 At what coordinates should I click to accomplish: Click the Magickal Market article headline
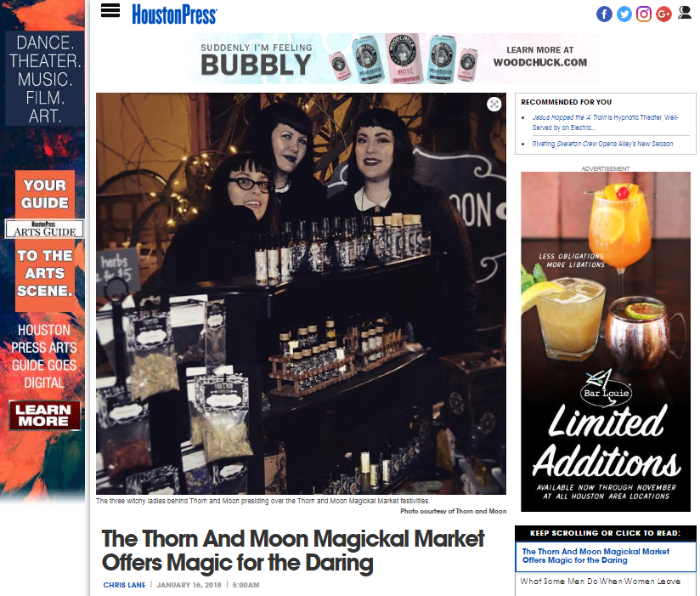point(293,550)
